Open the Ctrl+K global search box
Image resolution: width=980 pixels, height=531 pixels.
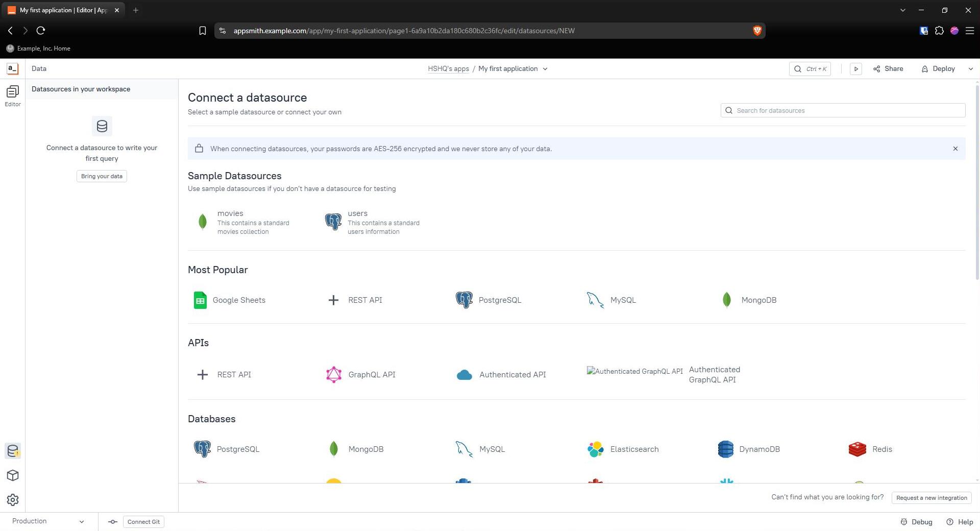coord(810,69)
